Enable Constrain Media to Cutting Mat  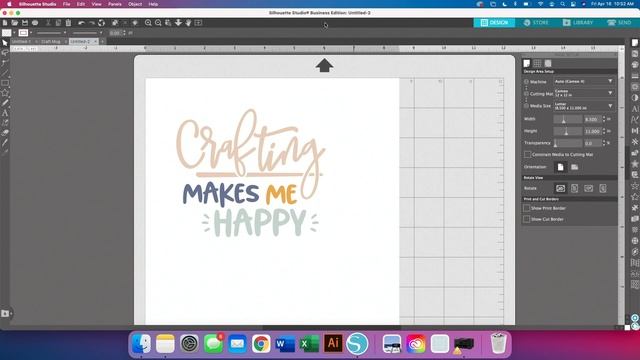[527, 155]
